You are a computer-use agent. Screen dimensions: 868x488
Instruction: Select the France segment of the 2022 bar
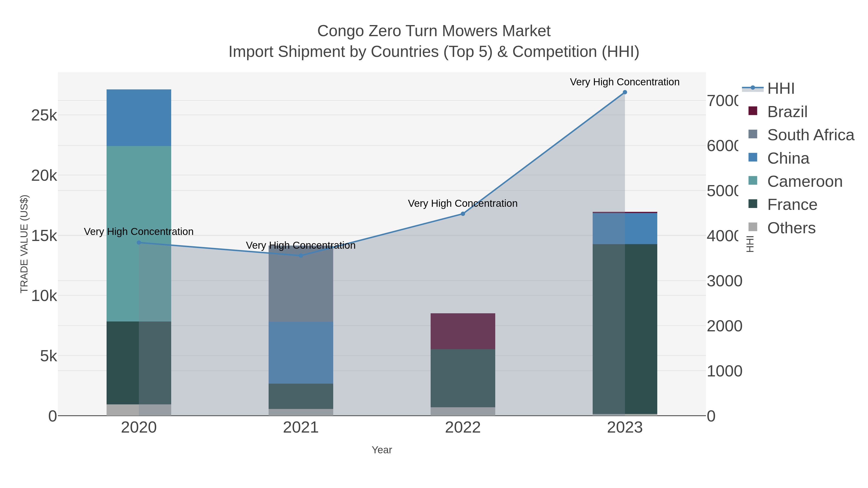[x=463, y=378]
